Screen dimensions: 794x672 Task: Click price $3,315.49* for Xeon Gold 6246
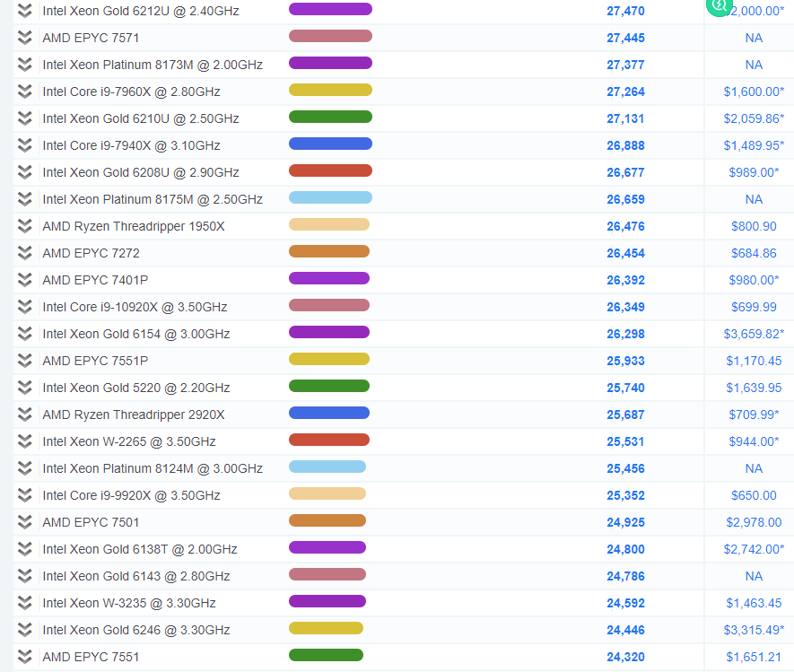[754, 630]
